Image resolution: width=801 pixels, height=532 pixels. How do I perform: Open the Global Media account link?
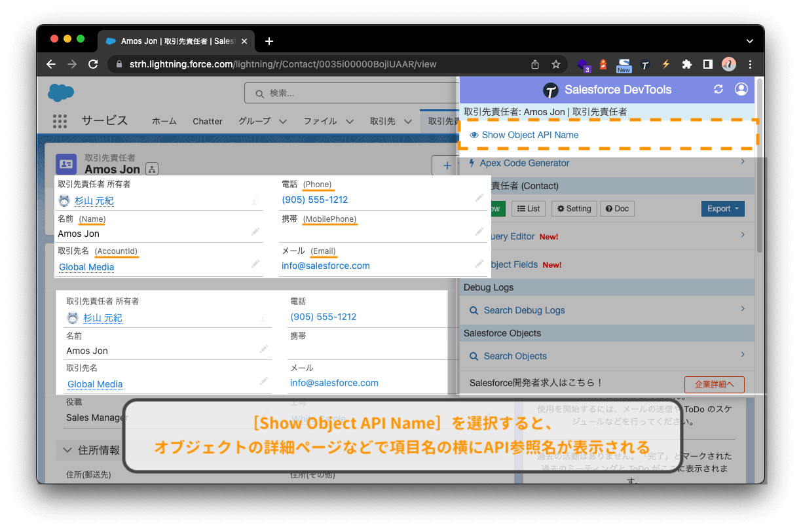click(86, 267)
